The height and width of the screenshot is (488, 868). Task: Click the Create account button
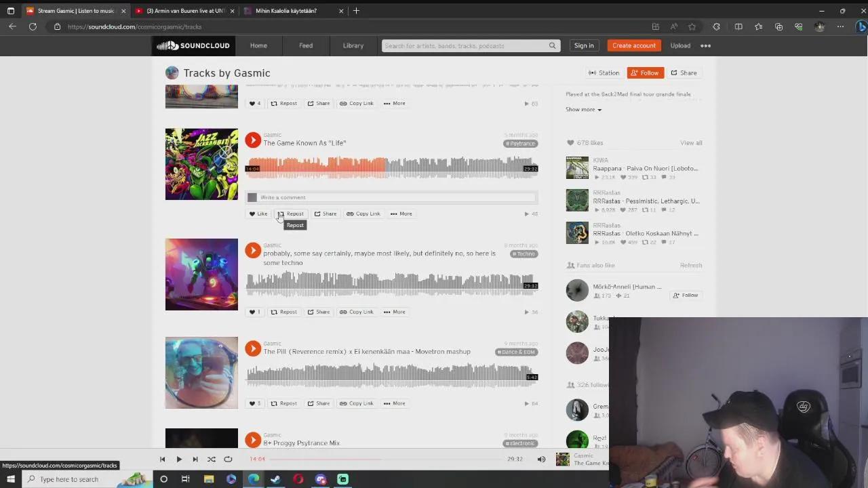coord(634,45)
